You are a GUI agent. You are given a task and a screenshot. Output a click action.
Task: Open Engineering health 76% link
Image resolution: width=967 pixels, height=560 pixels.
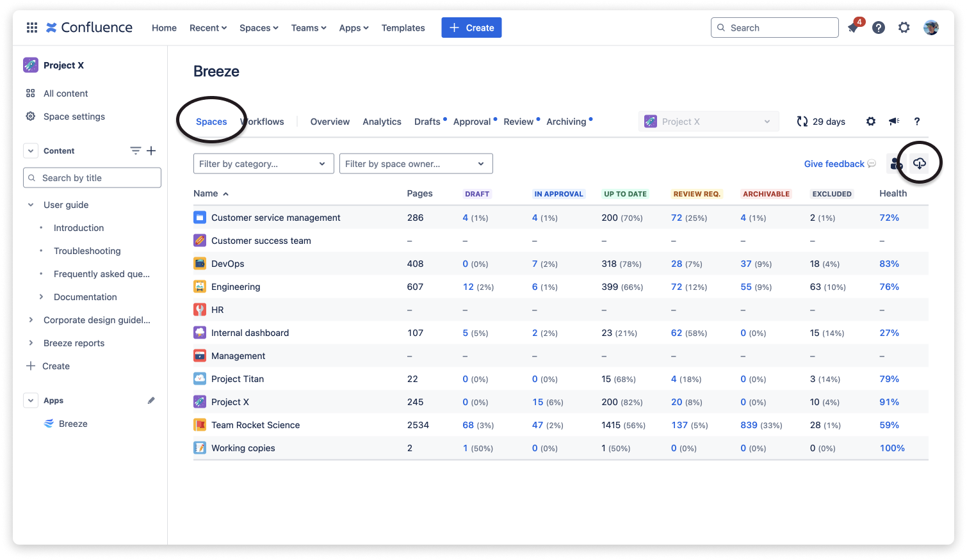click(889, 287)
